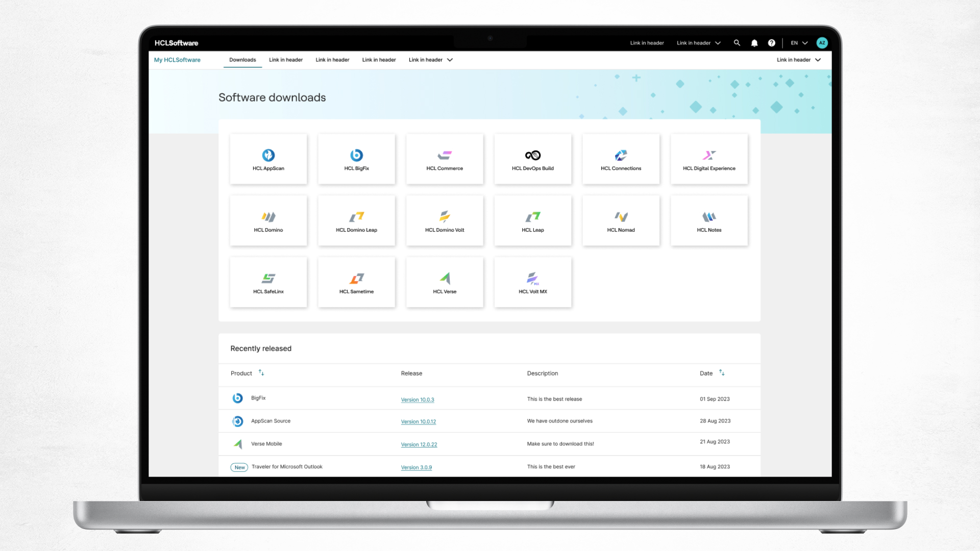
Task: Click the BigFix logo in the recently released table
Action: (237, 398)
